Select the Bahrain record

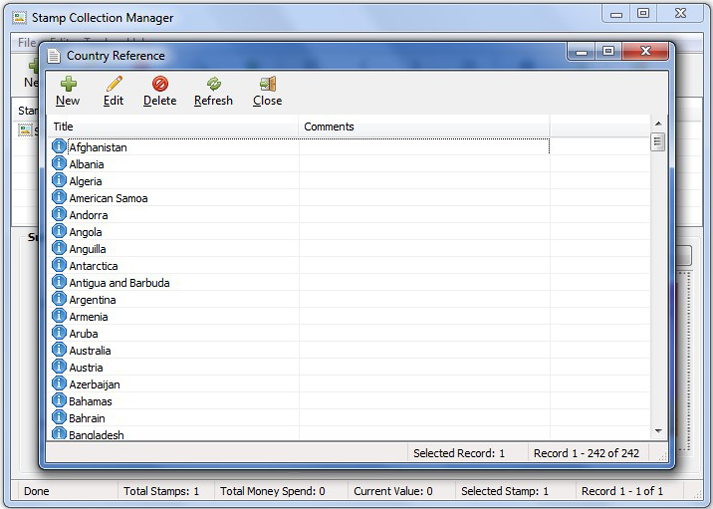point(87,418)
